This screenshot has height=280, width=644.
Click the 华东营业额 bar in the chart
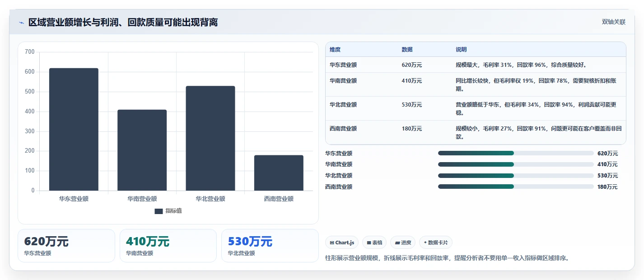tap(74, 129)
